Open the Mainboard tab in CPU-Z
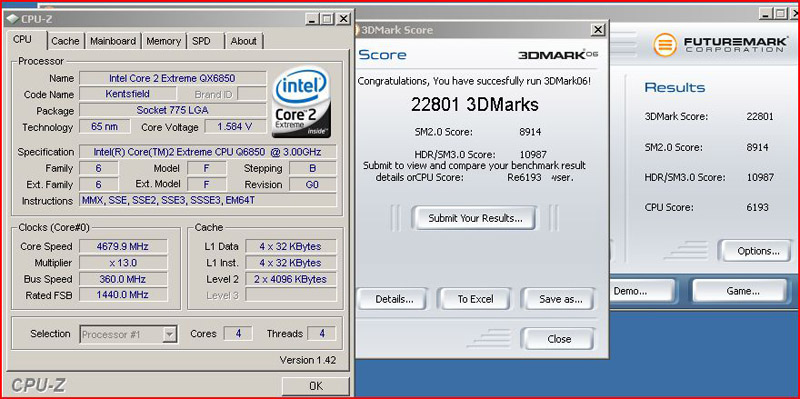The width and height of the screenshot is (800, 399). 113,41
